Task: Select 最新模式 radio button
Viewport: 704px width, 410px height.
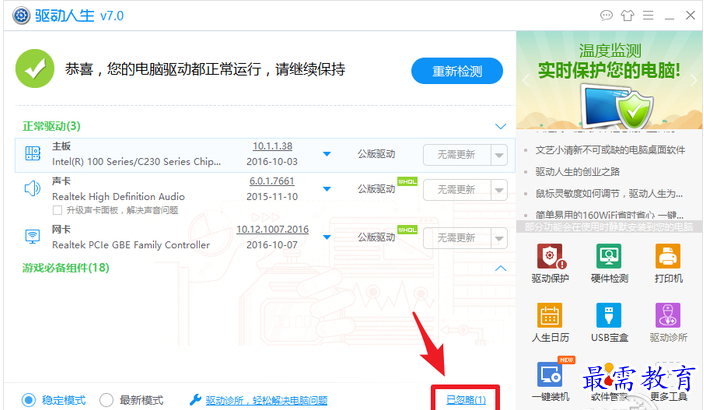Action: pos(106,400)
